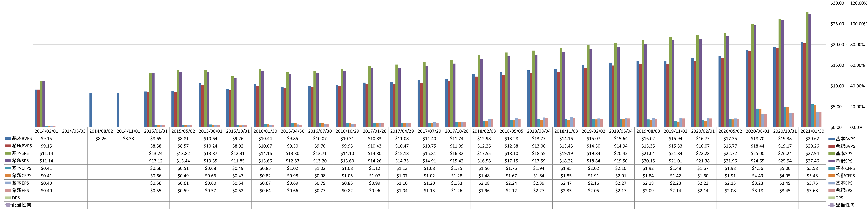Click the green swatch beside 基本SPS in the right legend
Screen dimensions: 868x209
[x=831, y=153]
